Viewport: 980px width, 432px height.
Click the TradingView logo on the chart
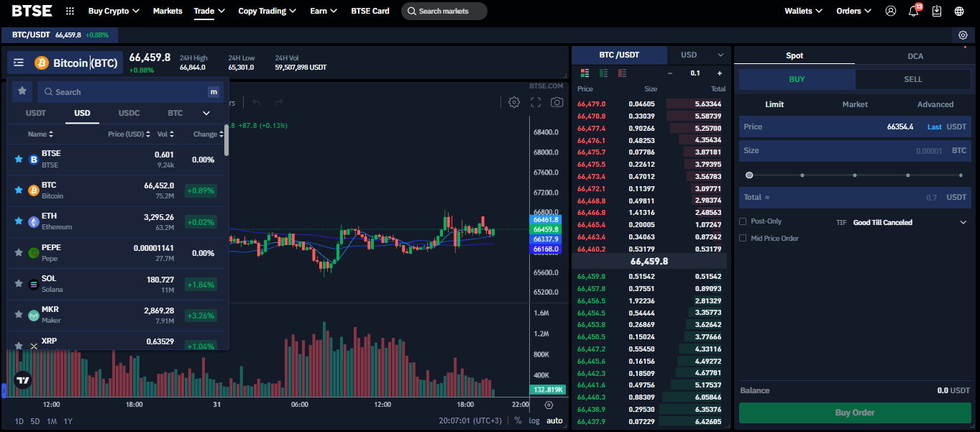click(22, 380)
